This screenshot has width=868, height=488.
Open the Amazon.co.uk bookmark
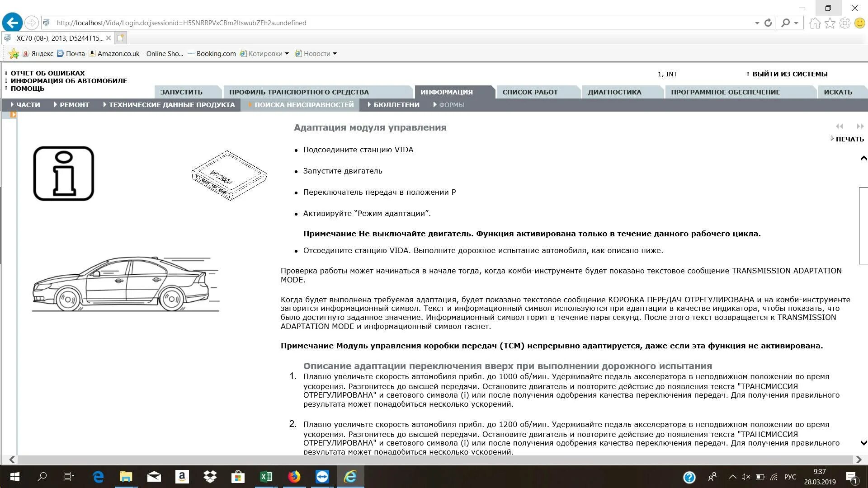[136, 54]
